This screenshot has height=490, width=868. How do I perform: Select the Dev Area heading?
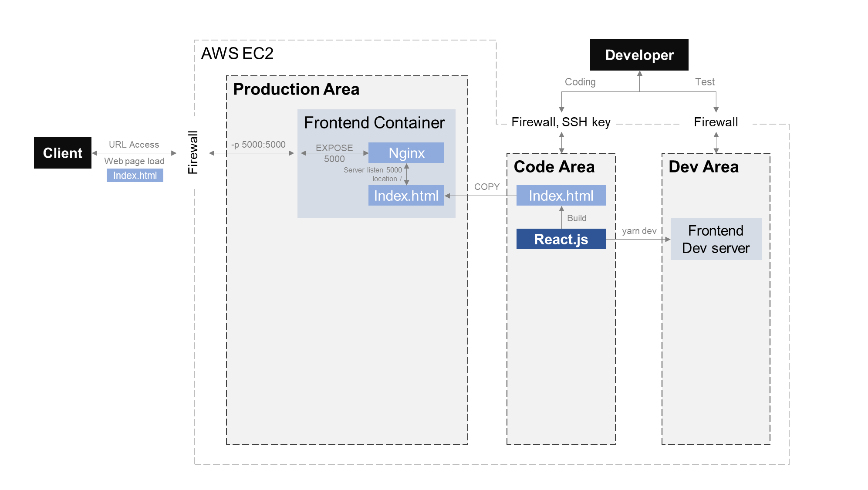703,167
